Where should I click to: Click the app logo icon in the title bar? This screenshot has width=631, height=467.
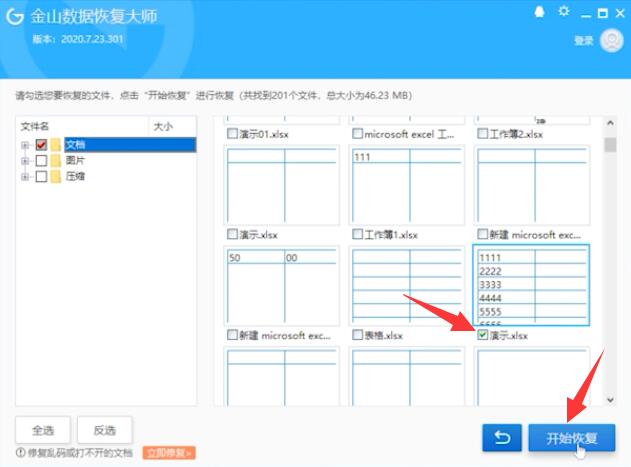coord(15,16)
